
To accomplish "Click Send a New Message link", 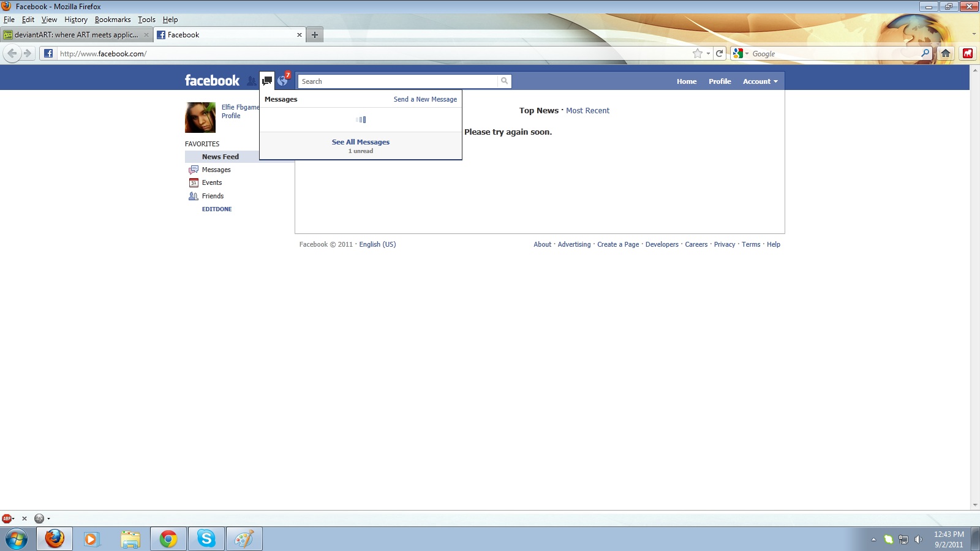I will pyautogui.click(x=425, y=99).
